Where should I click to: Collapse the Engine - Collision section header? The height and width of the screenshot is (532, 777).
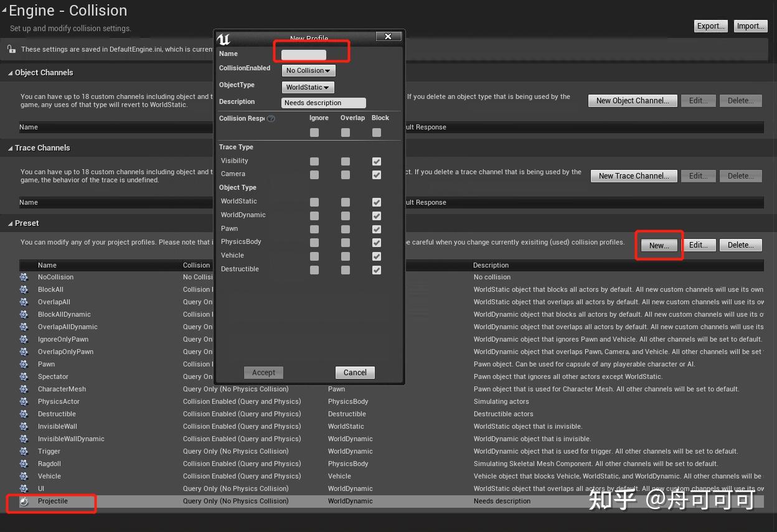coord(5,10)
